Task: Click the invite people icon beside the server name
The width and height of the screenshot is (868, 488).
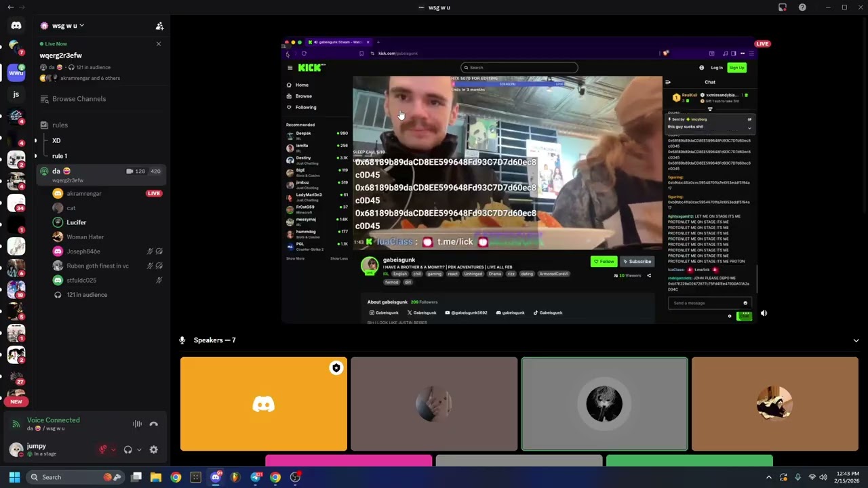Action: [159, 26]
